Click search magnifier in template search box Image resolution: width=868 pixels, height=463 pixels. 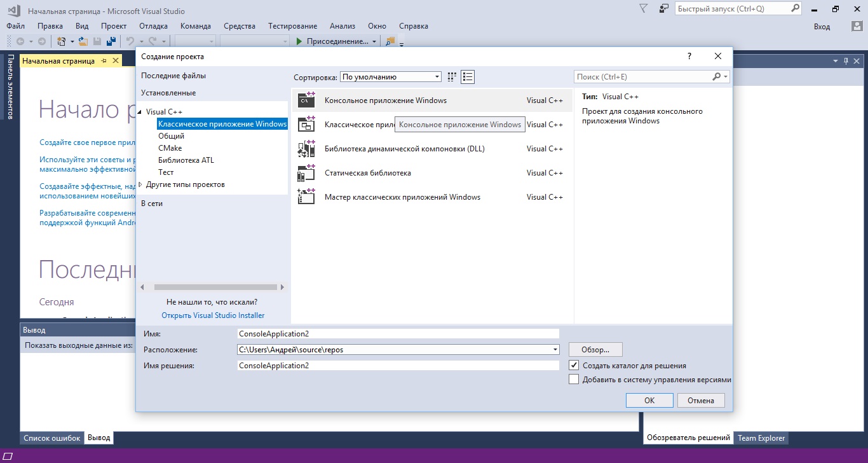tap(717, 77)
